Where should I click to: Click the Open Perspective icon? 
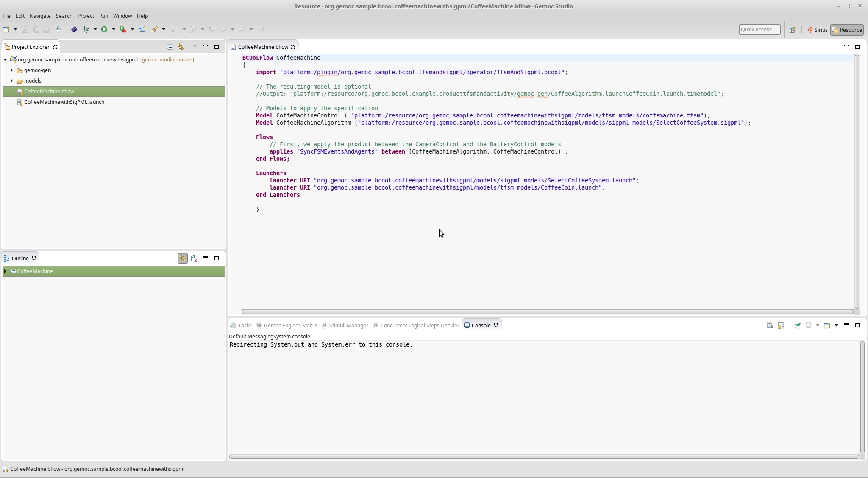792,30
